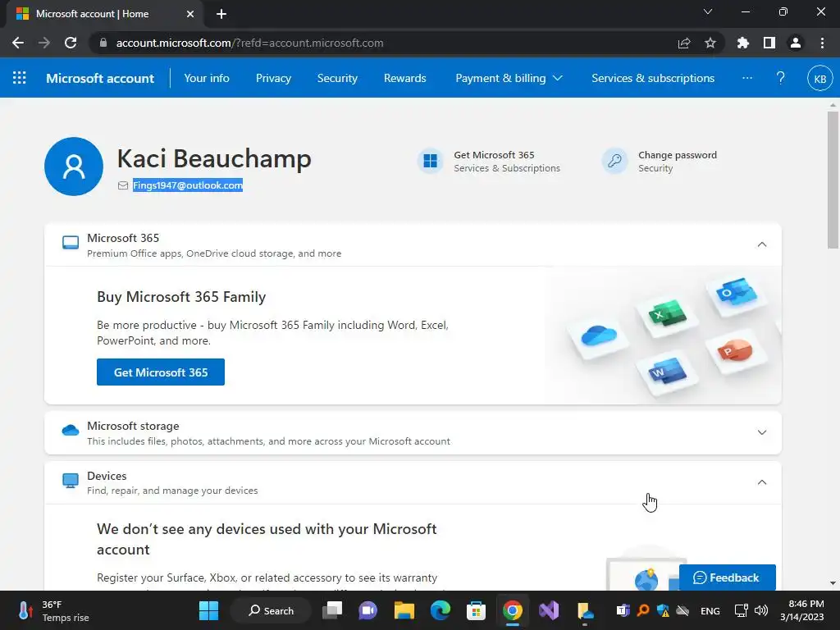The height and width of the screenshot is (630, 840).
Task: Open the volume speaker tray icon
Action: (x=760, y=610)
